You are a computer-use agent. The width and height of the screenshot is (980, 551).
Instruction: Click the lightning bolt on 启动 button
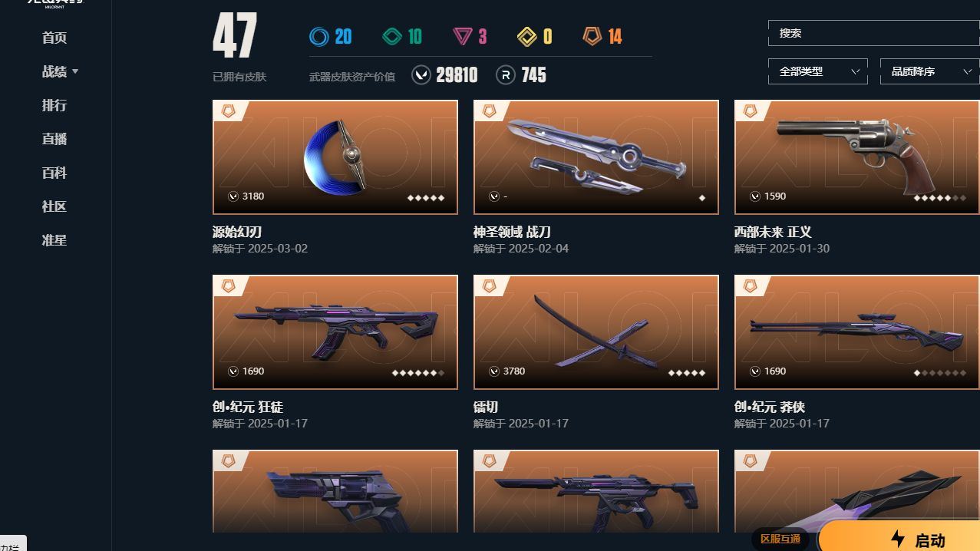click(x=898, y=539)
